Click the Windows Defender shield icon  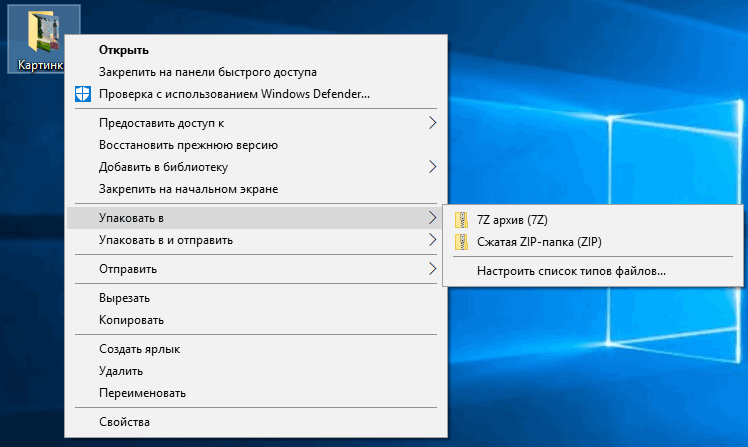(83, 94)
